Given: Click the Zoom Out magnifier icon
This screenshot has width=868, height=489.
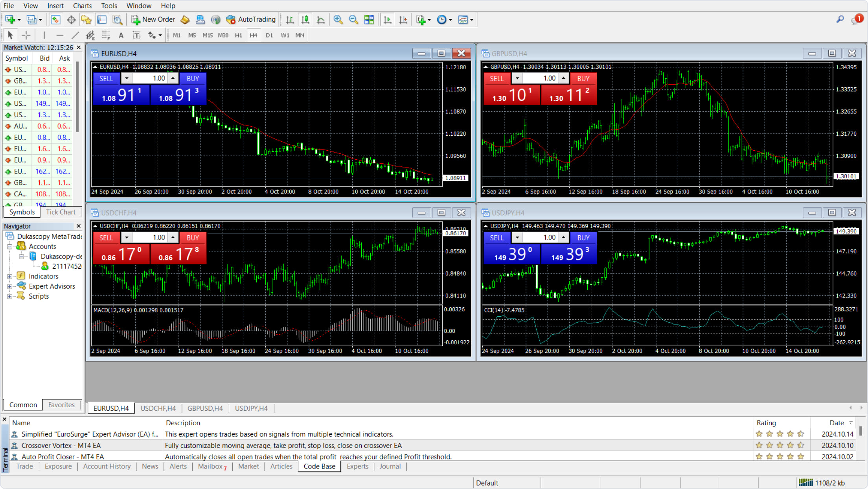Looking at the screenshot, I should click(x=353, y=19).
